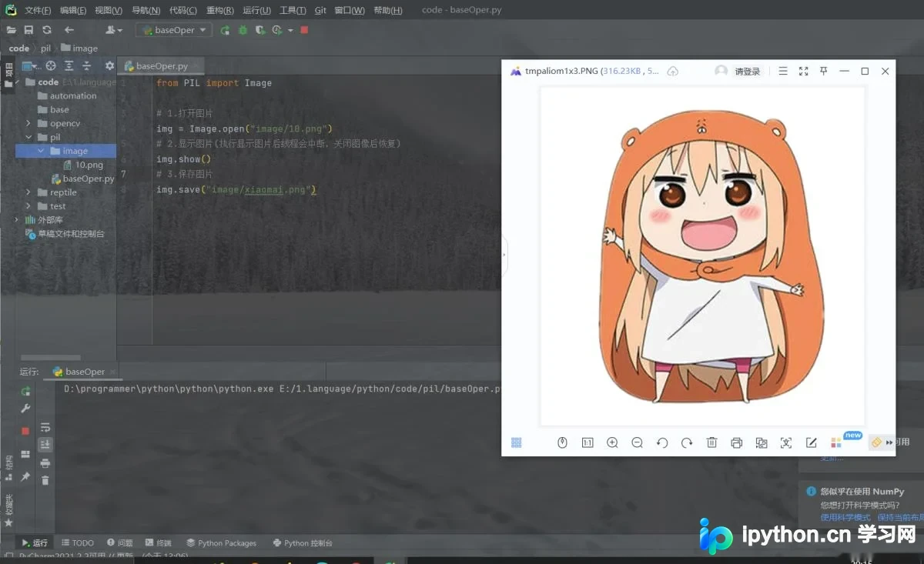924x564 pixels.
Task: Click the wrench settings icon in run panel
Action: [25, 409]
